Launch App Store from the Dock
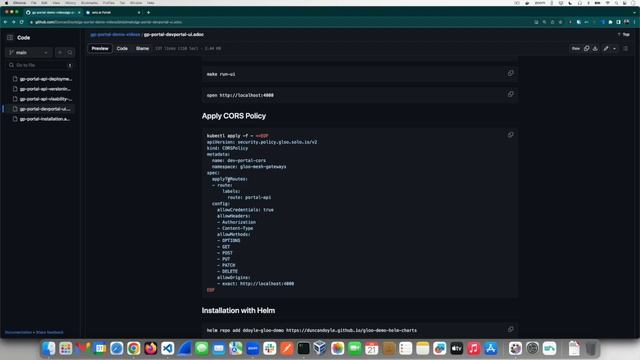 click(491, 348)
